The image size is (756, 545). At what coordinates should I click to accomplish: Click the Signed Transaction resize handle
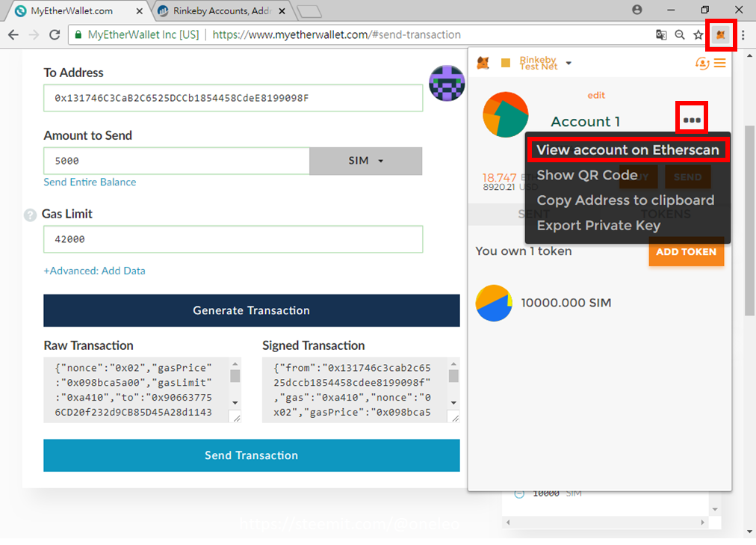click(x=454, y=418)
